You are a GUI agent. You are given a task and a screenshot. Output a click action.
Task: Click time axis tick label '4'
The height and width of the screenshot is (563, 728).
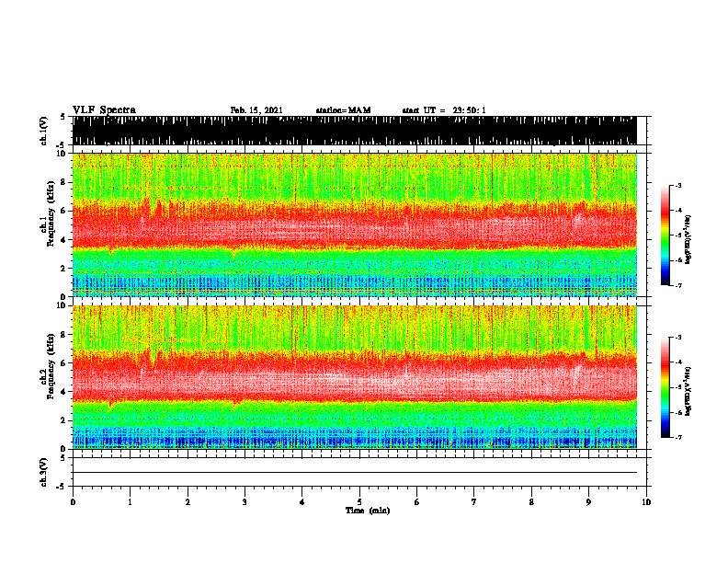(302, 502)
